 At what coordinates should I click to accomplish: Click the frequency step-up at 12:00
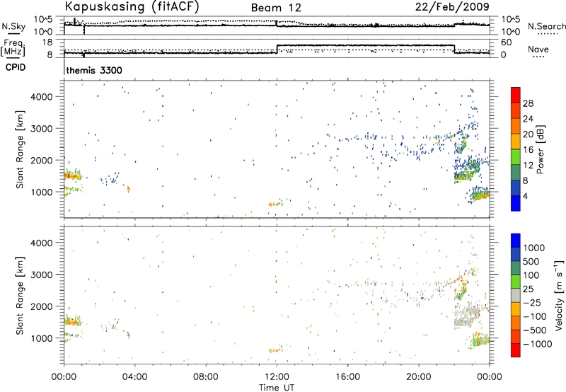pyautogui.click(x=277, y=49)
